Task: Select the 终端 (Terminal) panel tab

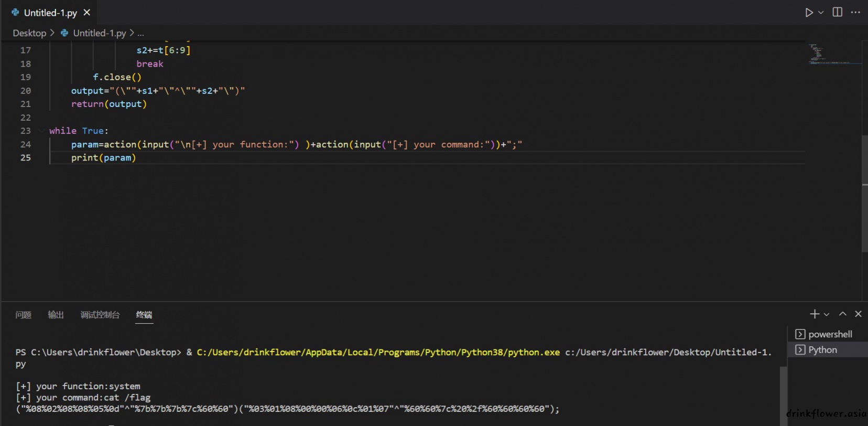Action: [x=144, y=315]
